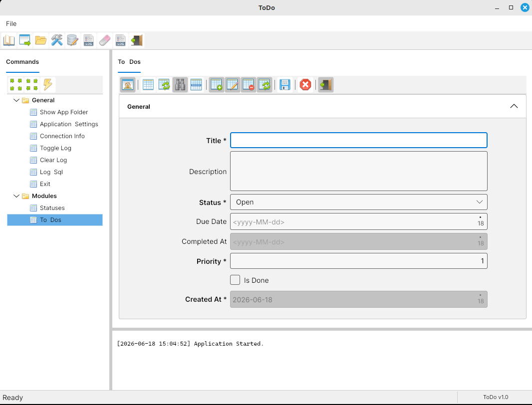
Task: Click the edit record pencil icon
Action: [x=233, y=84]
